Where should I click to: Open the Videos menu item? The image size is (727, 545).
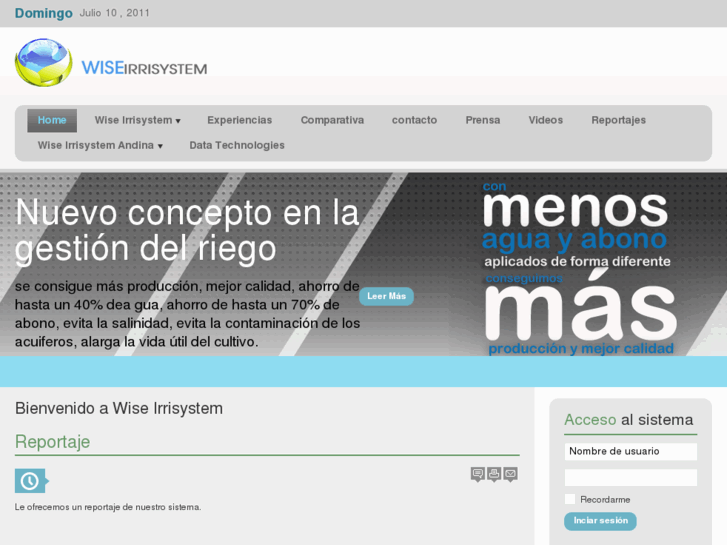546,120
